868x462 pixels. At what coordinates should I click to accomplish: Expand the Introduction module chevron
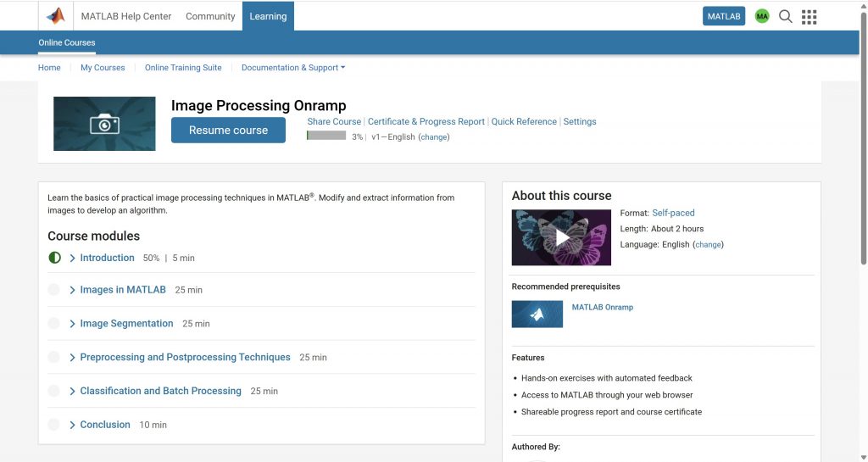tap(73, 258)
